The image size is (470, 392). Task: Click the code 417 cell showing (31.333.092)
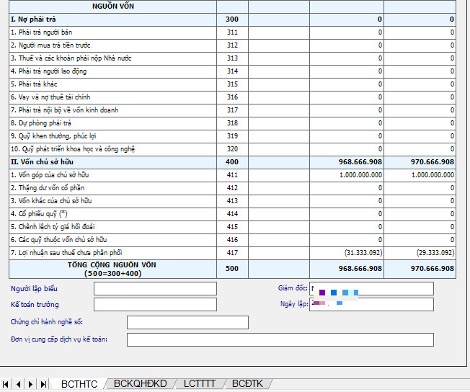point(346,253)
